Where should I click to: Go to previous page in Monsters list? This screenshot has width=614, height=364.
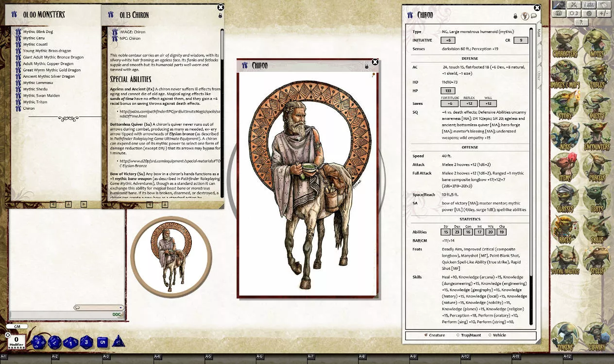(x=53, y=204)
